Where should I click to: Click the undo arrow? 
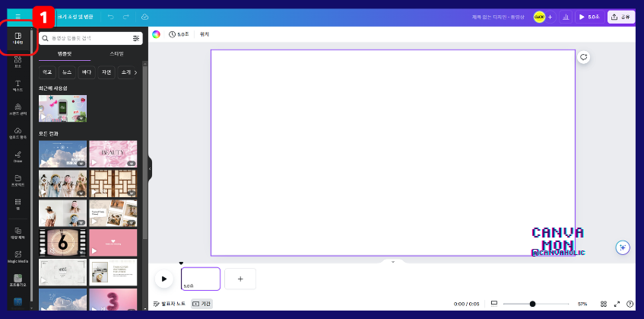[x=110, y=17]
